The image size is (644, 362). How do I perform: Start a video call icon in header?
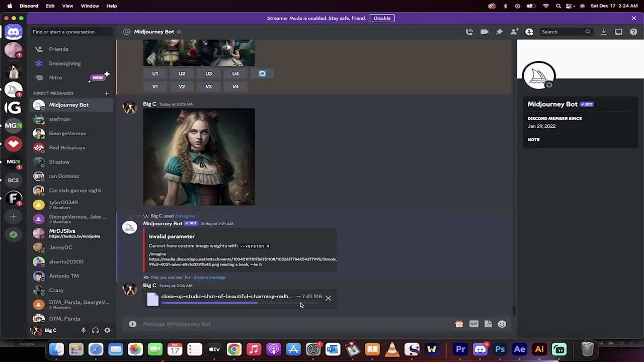(x=484, y=32)
